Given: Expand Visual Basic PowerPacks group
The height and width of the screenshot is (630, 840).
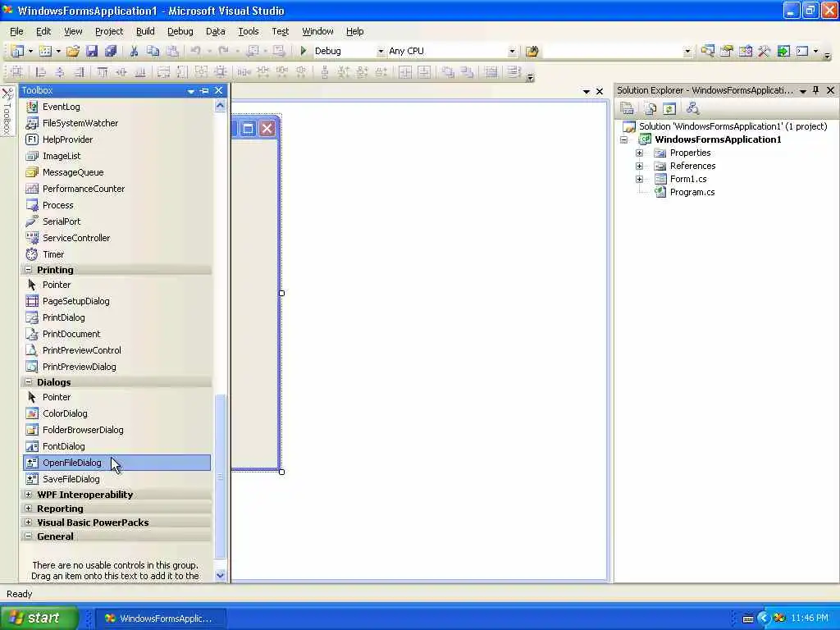Looking at the screenshot, I should pos(29,523).
